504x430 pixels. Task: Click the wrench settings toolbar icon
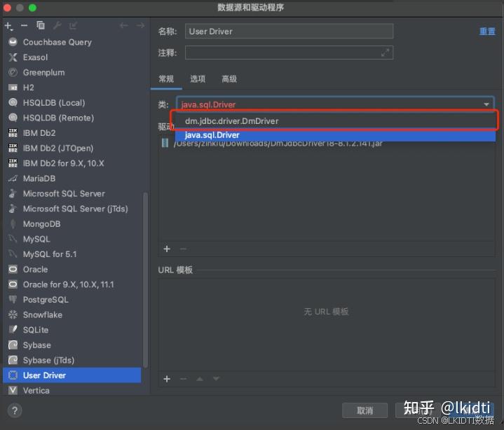pyautogui.click(x=57, y=25)
